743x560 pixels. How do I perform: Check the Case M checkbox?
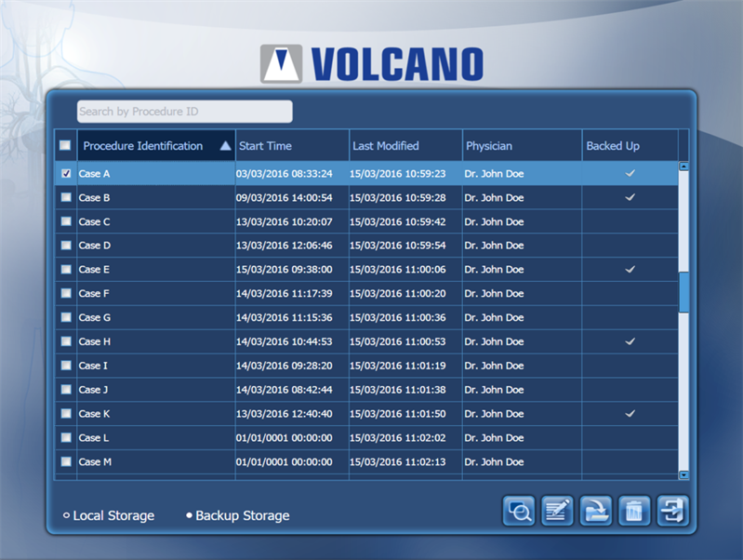[x=66, y=461]
